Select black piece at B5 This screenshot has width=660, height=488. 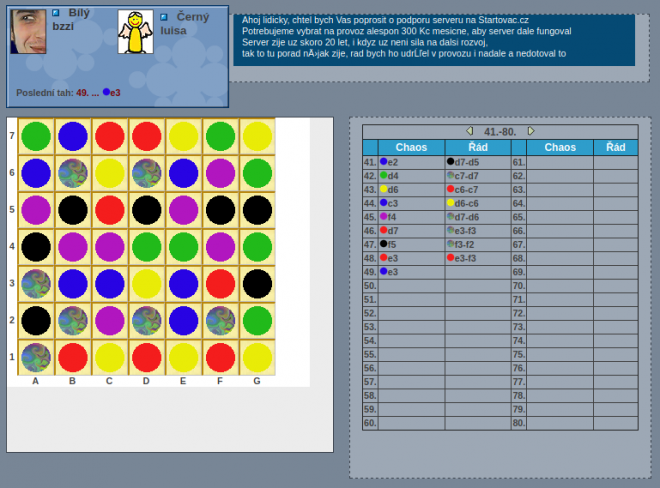click(x=73, y=210)
